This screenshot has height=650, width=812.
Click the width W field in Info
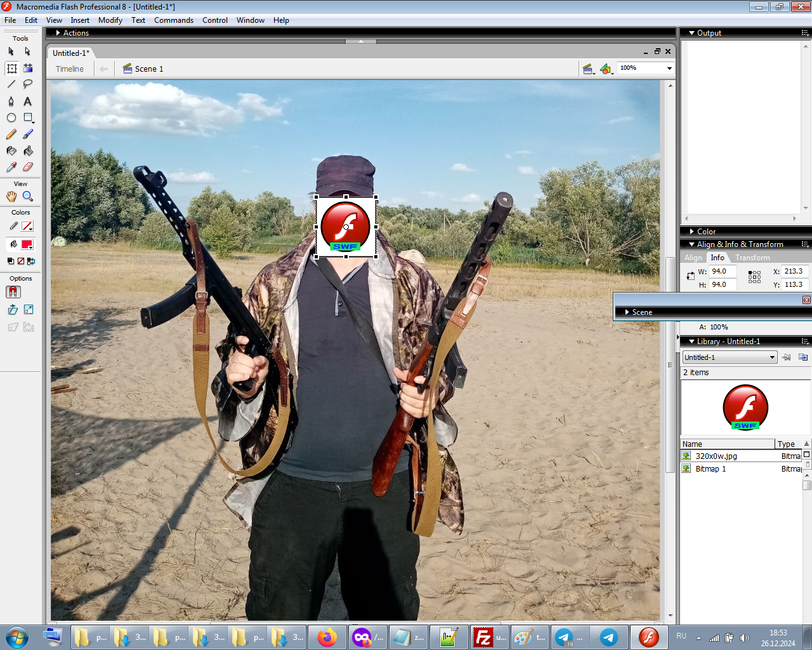pos(723,272)
